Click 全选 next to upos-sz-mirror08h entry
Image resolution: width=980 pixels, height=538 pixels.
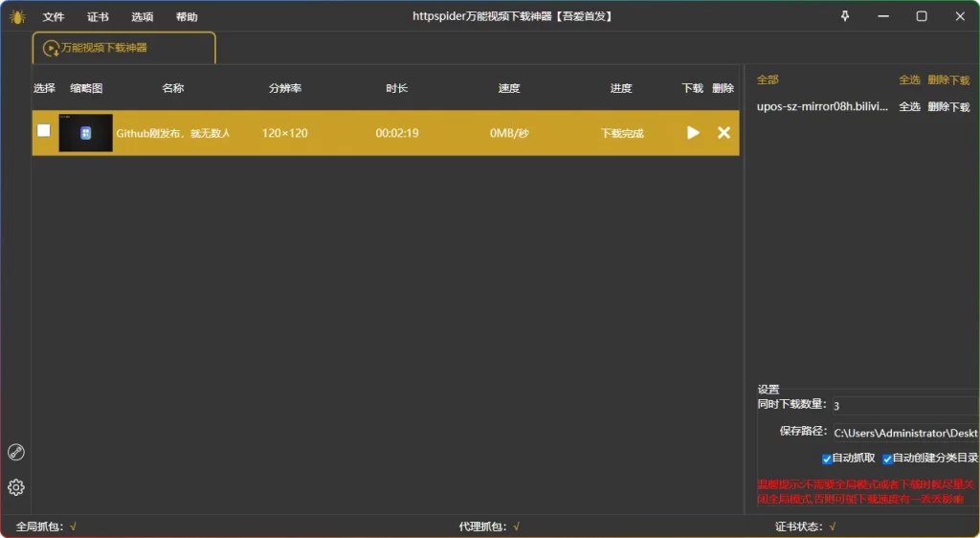(909, 107)
